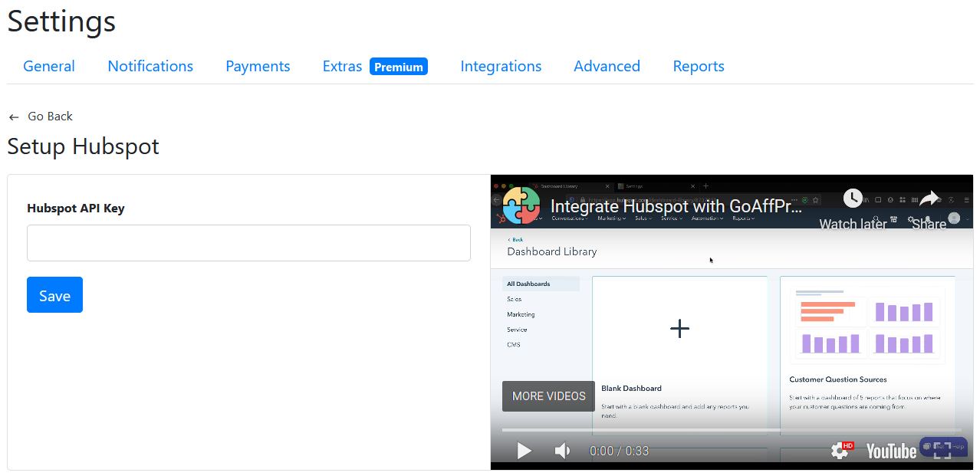Screen dimensions: 980x476
Task: Open the video settings gear
Action: click(x=840, y=451)
